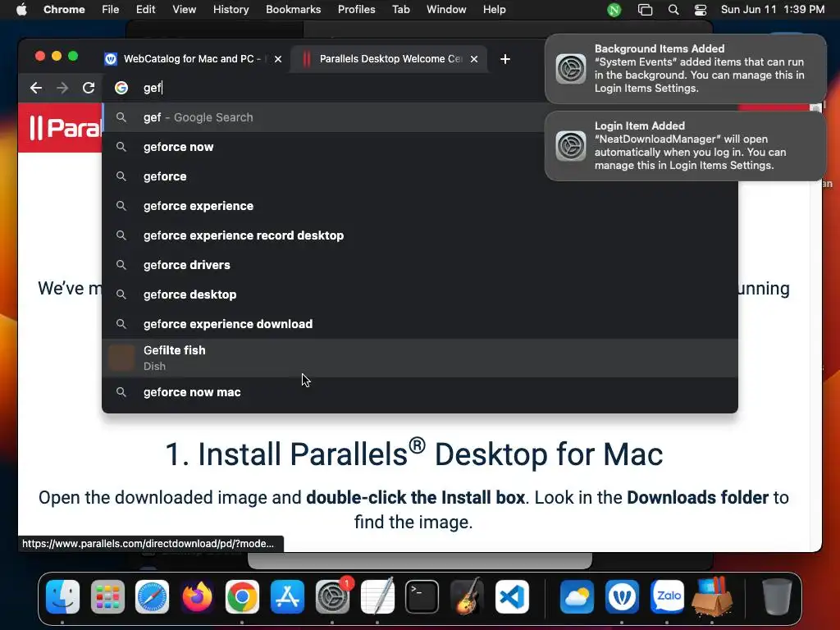
Task: Open Control Center in menu bar
Action: pyautogui.click(x=701, y=10)
